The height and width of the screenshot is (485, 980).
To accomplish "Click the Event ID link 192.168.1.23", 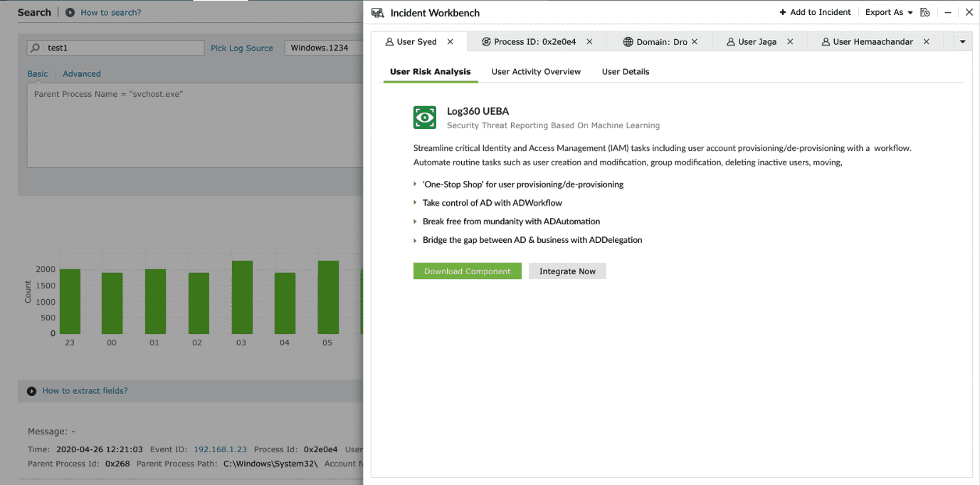I will tap(220, 449).
